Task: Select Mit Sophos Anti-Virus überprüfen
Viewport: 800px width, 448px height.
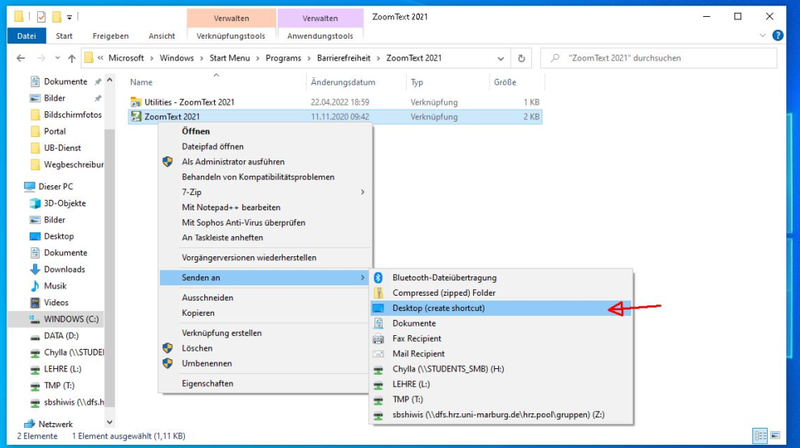Action: (243, 222)
